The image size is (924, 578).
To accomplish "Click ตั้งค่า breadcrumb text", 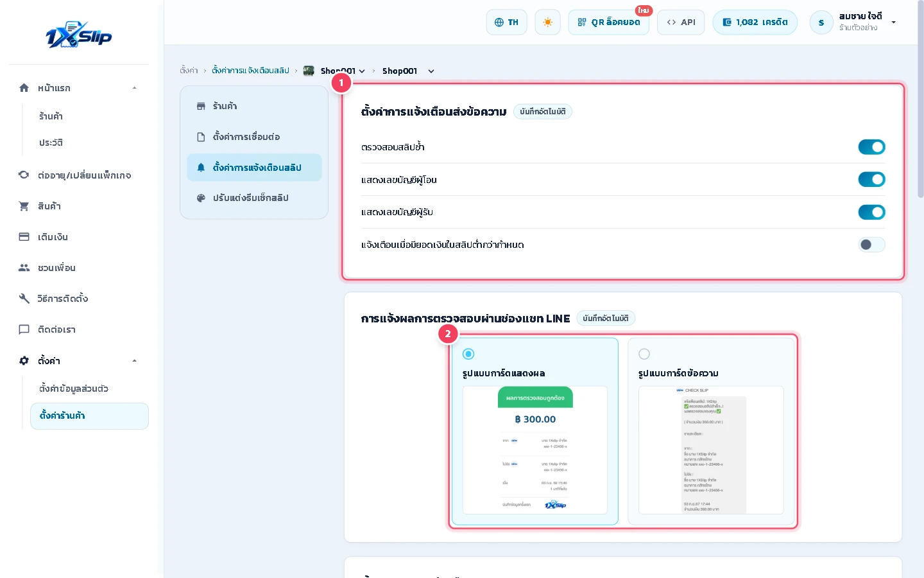I will click(x=189, y=71).
